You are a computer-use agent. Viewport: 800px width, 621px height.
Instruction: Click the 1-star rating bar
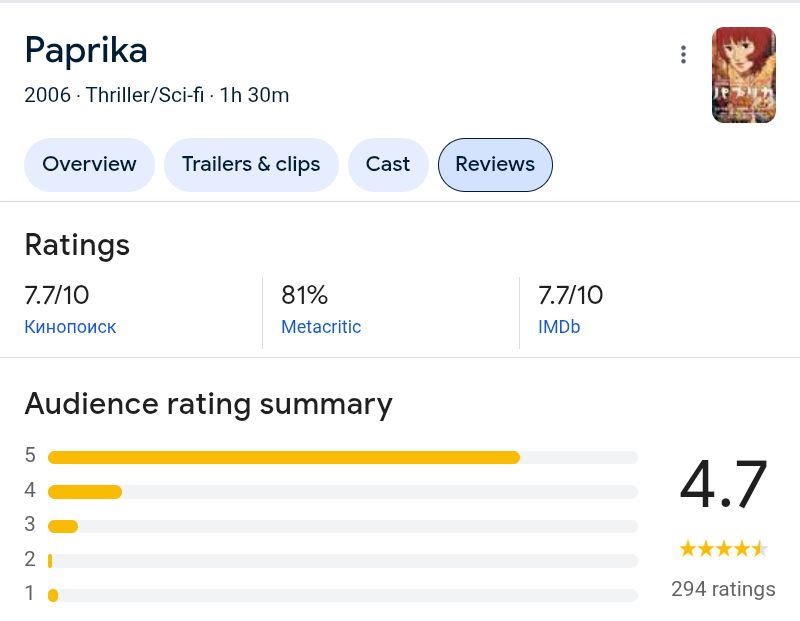[342, 595]
